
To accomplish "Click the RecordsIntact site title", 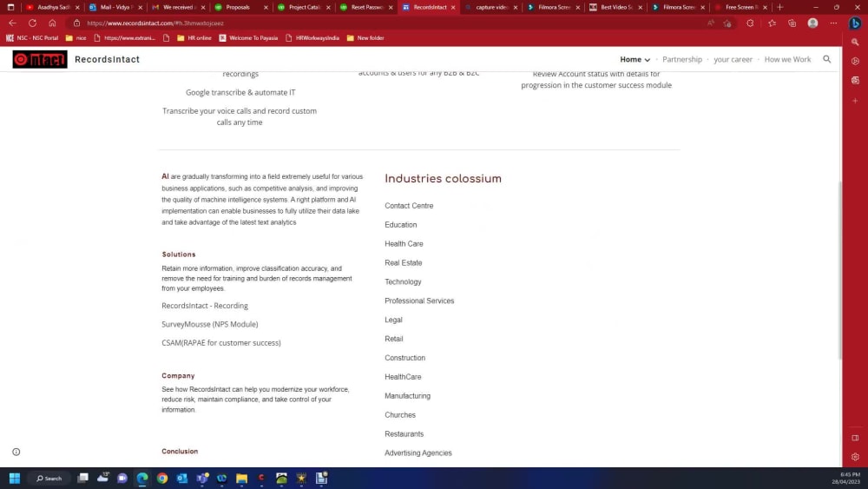I will tap(107, 59).
